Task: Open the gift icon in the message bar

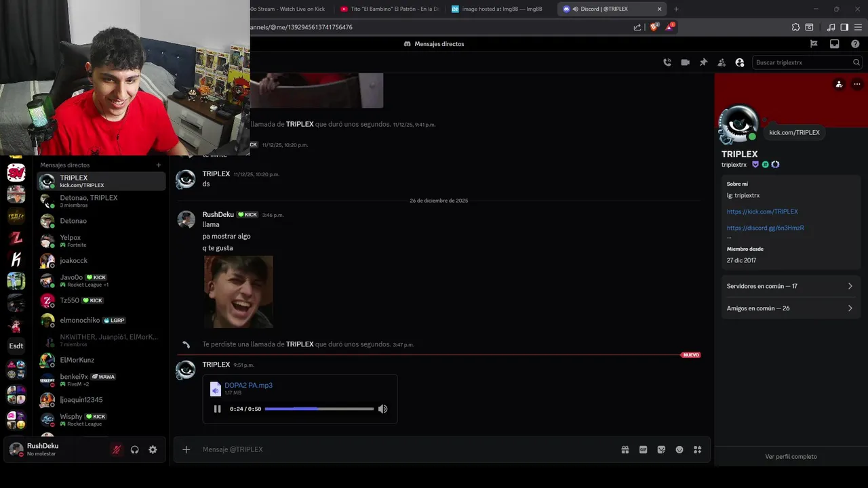Action: pyautogui.click(x=625, y=449)
